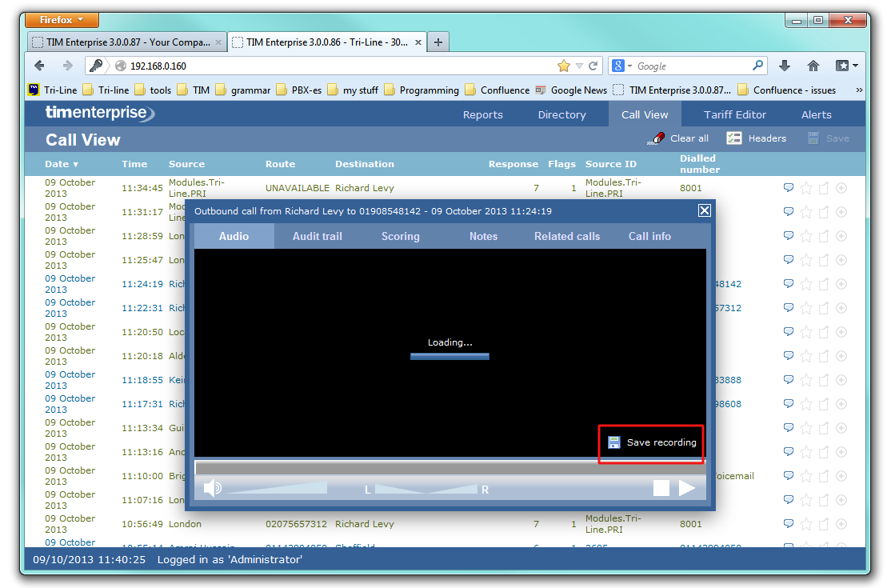
Task: Bookmark this page with the address bar star
Action: click(x=563, y=66)
